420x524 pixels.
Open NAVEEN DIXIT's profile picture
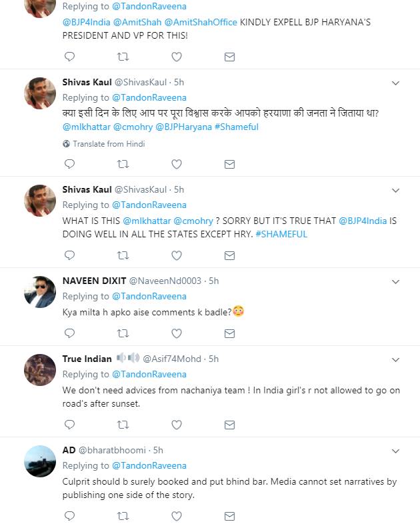[x=40, y=291]
